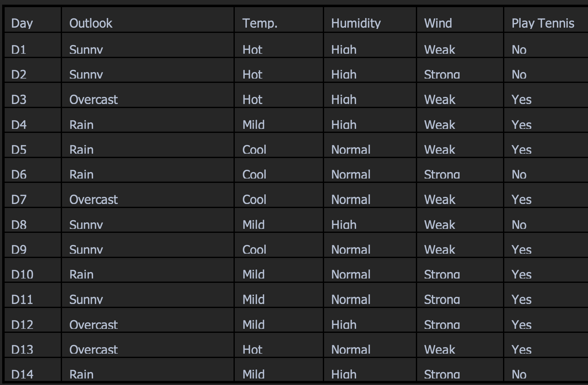588x385 pixels.
Task: Select Strong wind in row D2
Action: coord(442,75)
